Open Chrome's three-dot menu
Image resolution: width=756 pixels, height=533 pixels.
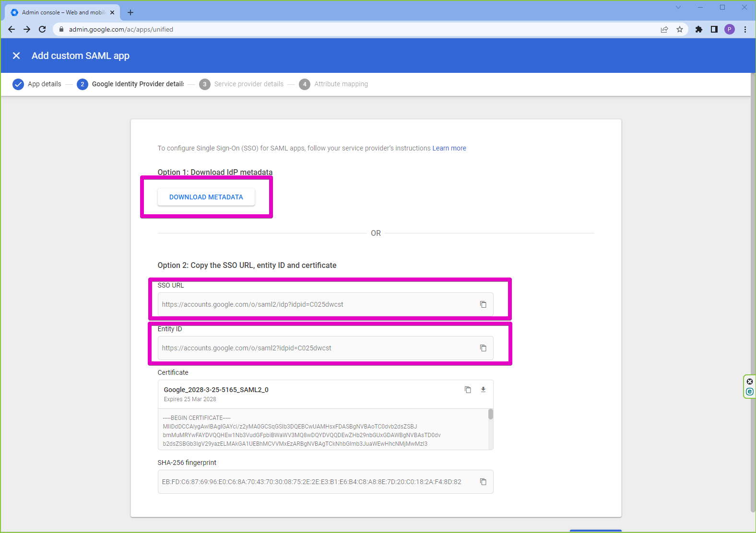(x=745, y=29)
